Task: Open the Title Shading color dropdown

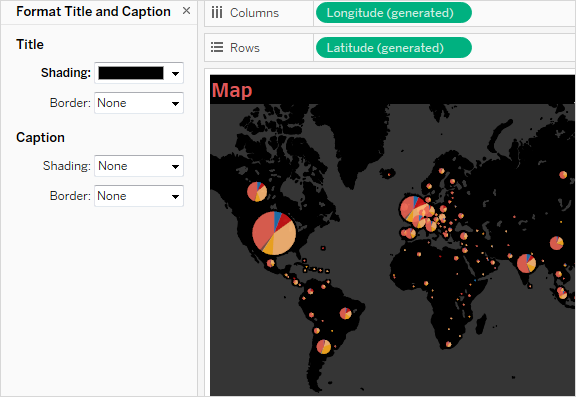Action: 175,73
